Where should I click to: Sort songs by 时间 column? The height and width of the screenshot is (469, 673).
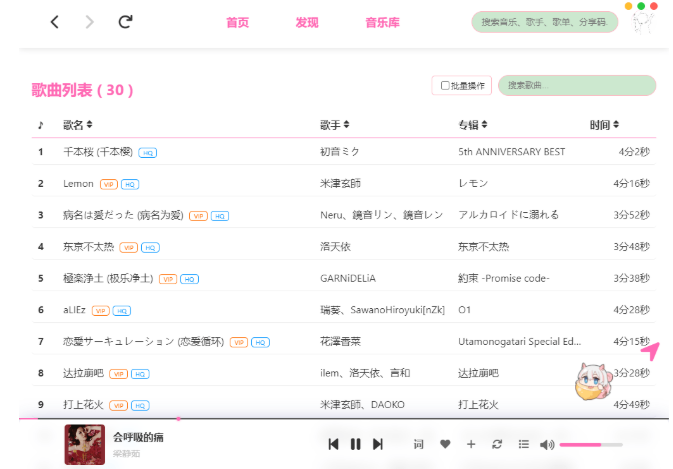pyautogui.click(x=604, y=125)
